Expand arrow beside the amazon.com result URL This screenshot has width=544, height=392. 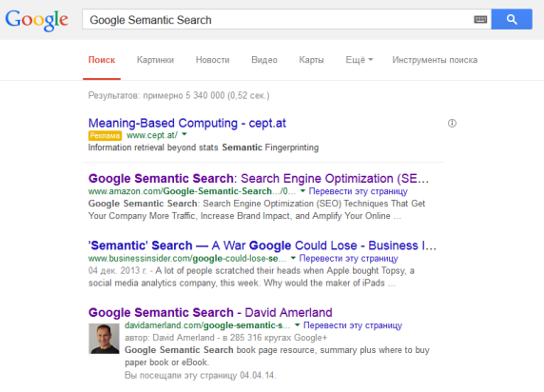(x=302, y=190)
